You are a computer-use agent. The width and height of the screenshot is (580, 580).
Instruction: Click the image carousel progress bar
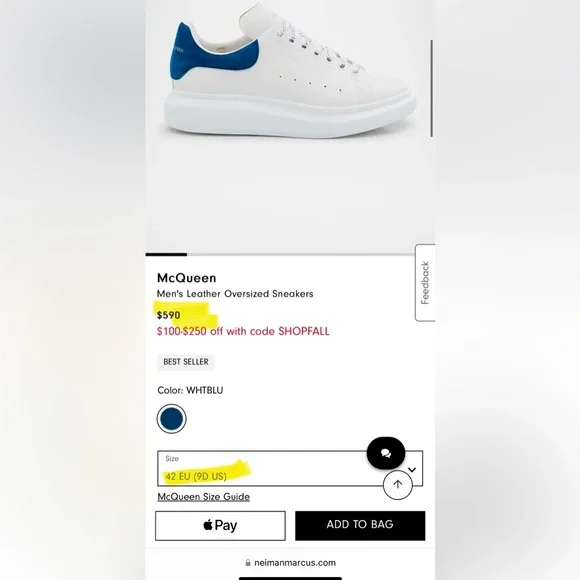click(280, 254)
